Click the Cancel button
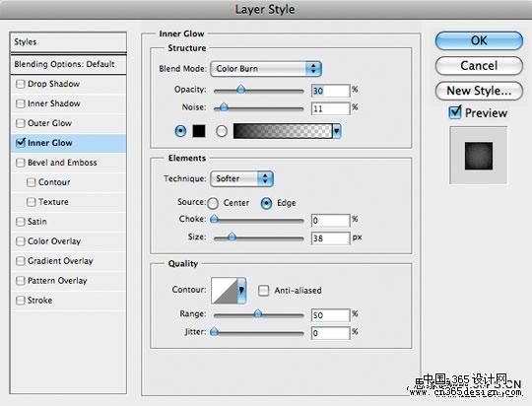This screenshot has width=532, height=406. click(x=479, y=65)
